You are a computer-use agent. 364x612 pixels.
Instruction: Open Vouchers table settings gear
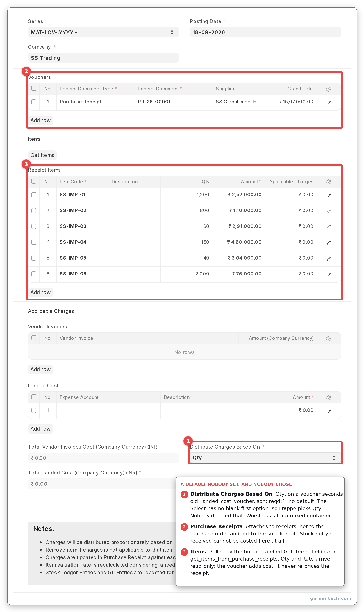pos(328,89)
